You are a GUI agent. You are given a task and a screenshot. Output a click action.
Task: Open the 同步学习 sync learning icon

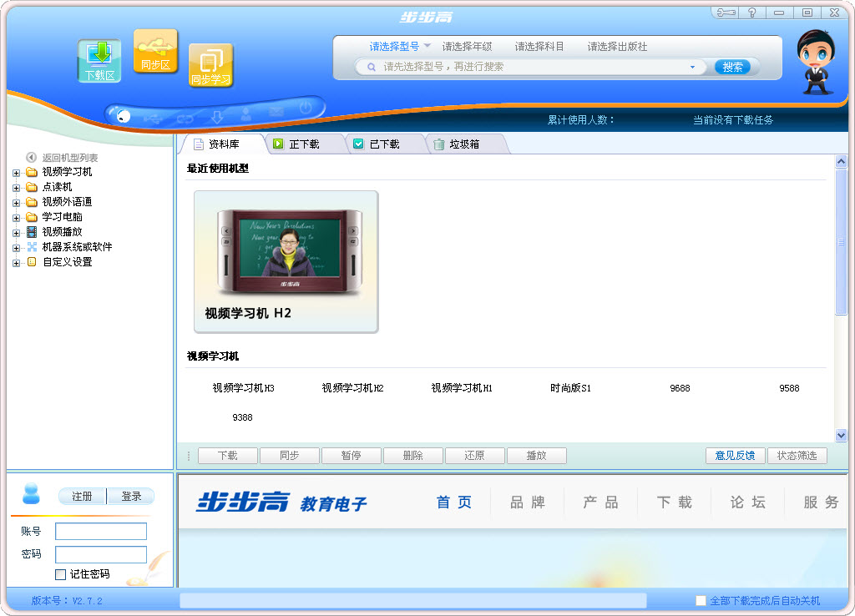pyautogui.click(x=211, y=65)
